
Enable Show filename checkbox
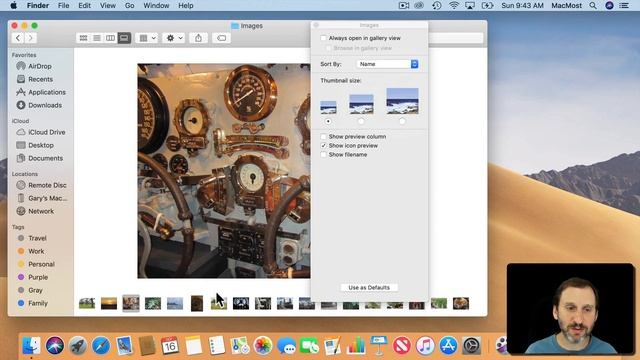coord(323,155)
